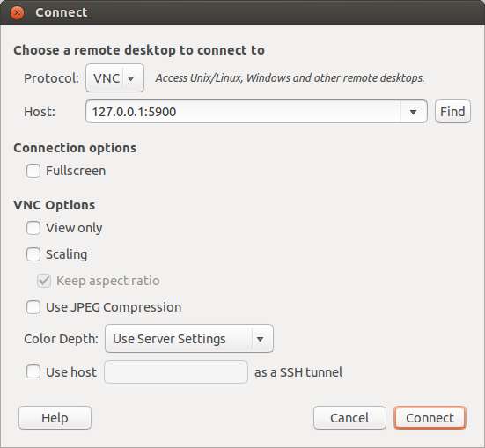Click the Find button next to Host

coord(452,112)
